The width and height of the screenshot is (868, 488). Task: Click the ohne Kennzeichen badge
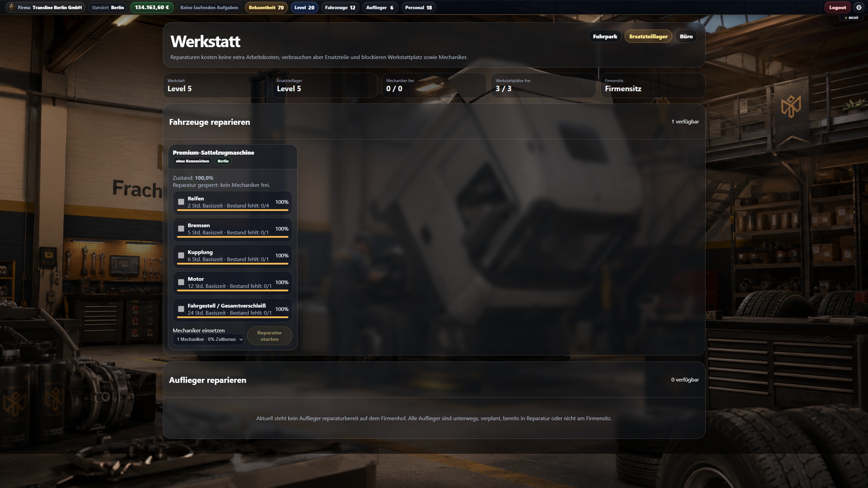(192, 161)
